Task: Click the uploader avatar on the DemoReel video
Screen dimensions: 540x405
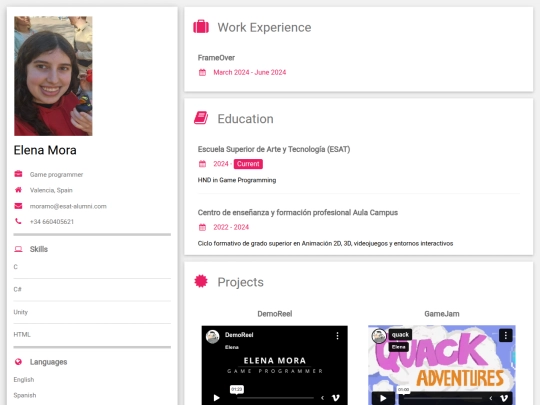Action: point(212,336)
